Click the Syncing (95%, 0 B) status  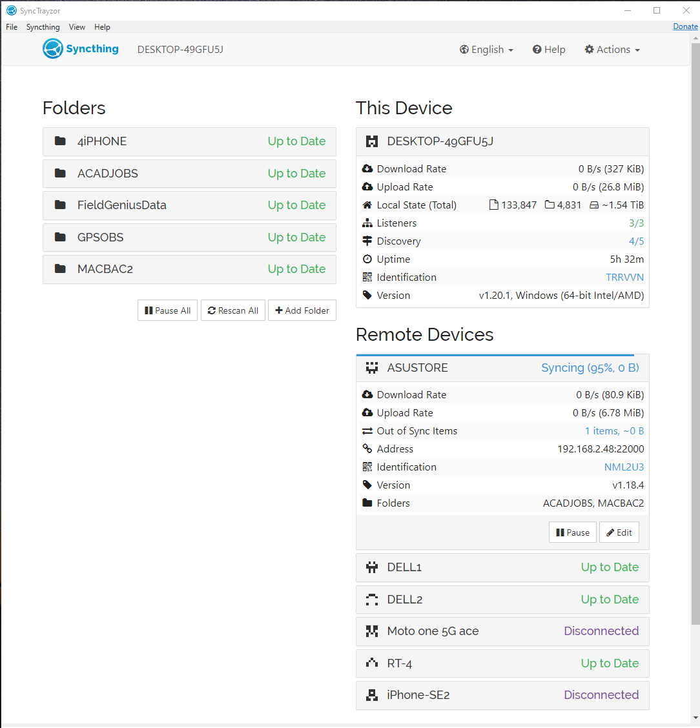pos(590,368)
